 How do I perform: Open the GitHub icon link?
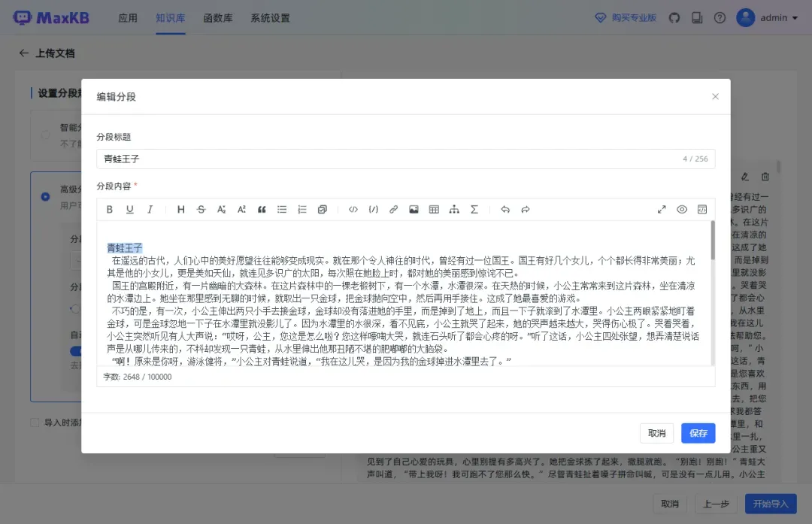(674, 17)
